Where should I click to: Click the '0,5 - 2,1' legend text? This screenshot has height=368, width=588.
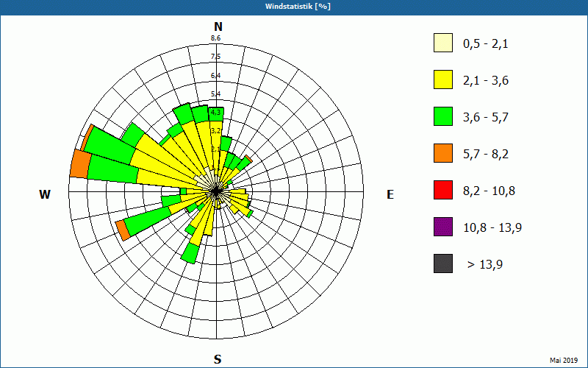click(485, 44)
